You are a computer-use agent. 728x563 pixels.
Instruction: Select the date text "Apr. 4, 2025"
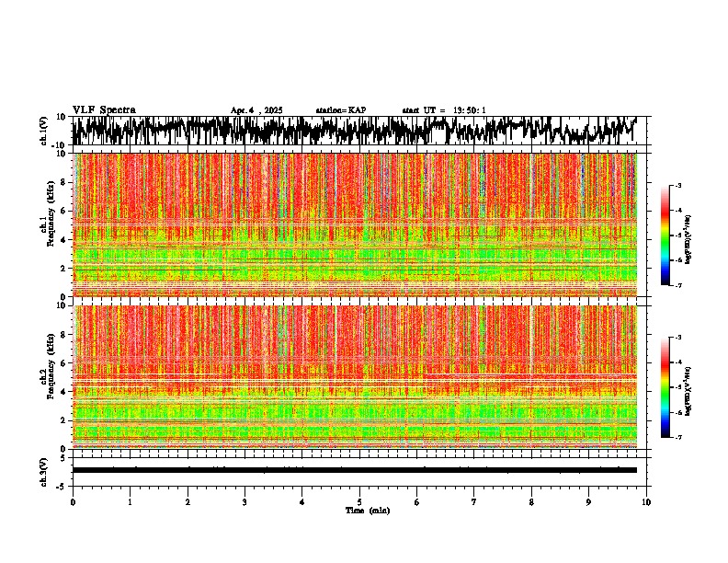[256, 110]
